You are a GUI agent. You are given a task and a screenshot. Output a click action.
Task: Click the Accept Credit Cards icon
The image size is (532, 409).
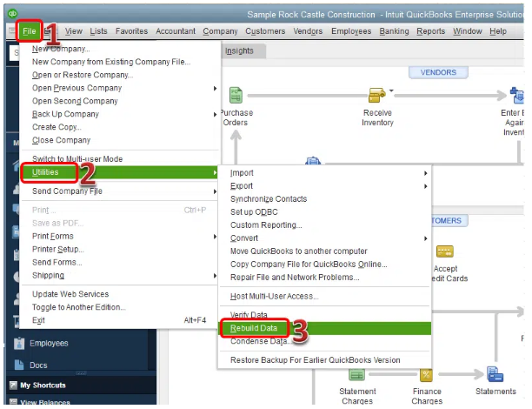click(x=445, y=251)
